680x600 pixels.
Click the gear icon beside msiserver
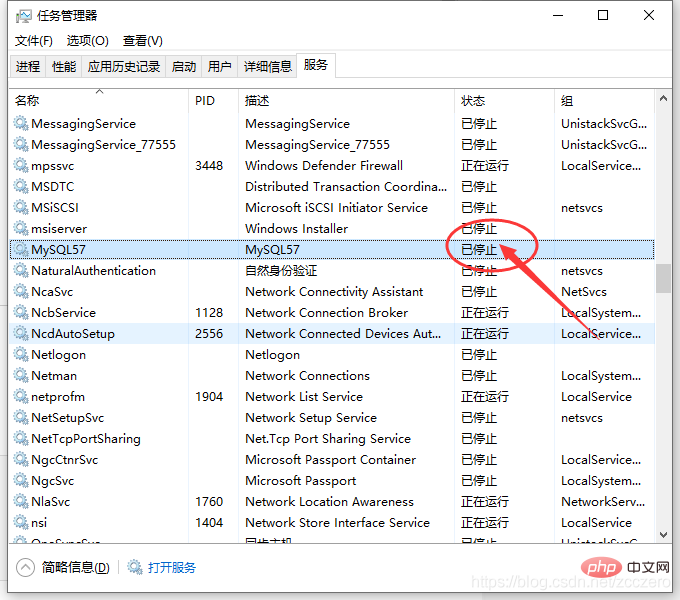coord(20,228)
